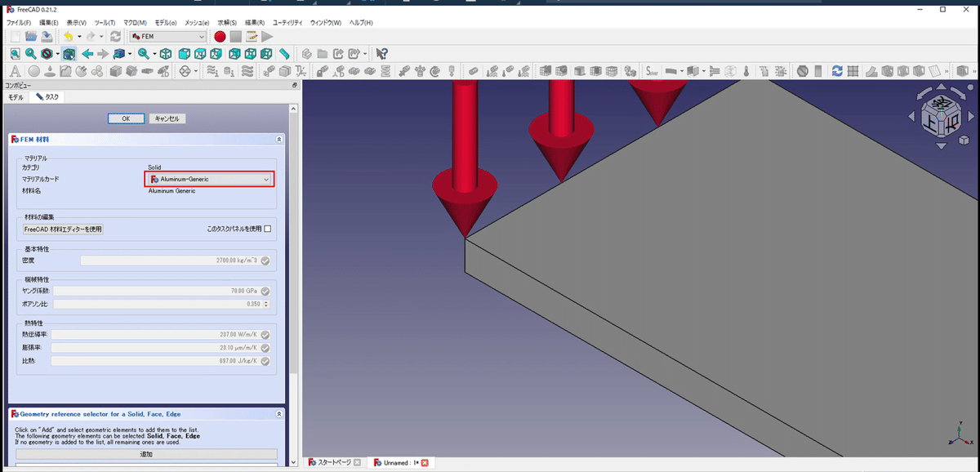Click the isometric view cube icon
This screenshot has width=980, height=472.
pos(166,54)
